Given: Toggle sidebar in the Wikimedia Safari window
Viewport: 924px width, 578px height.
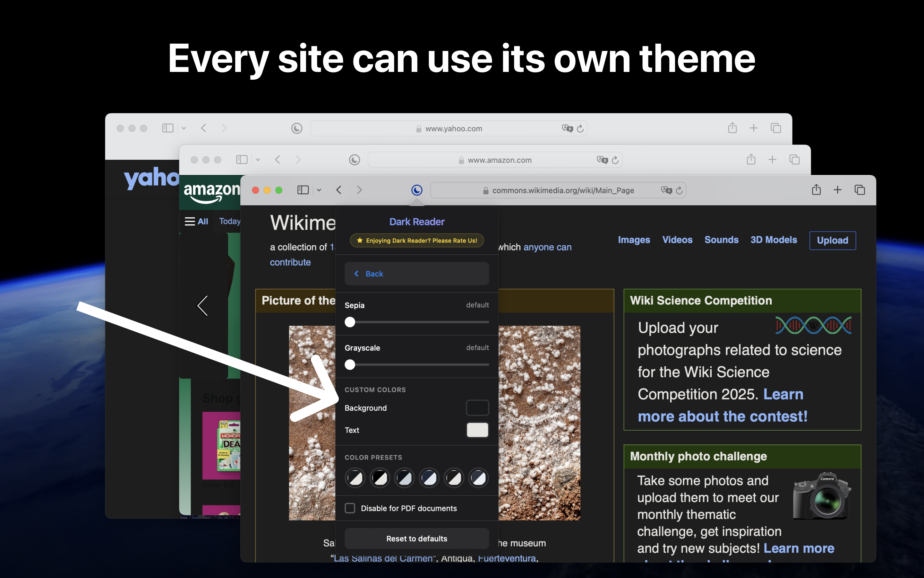Looking at the screenshot, I should coord(303,190).
